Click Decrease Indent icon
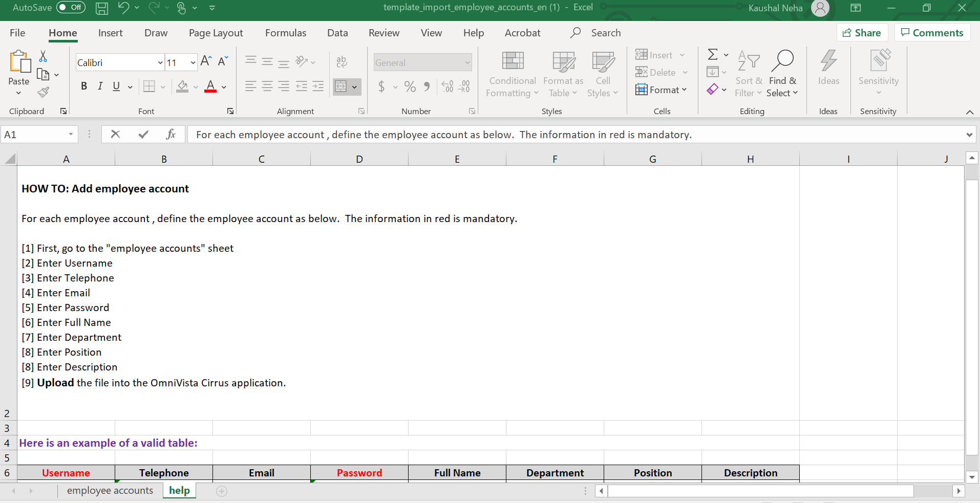This screenshot has width=980, height=503. coord(302,86)
